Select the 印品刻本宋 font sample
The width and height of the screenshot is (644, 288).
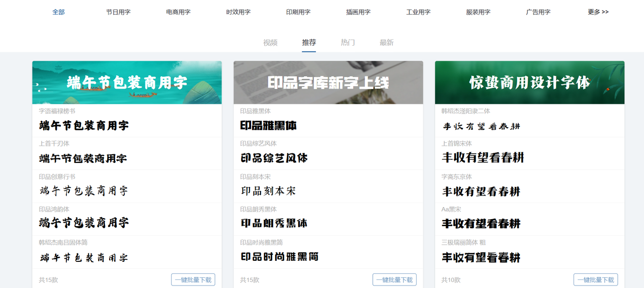pos(268,191)
